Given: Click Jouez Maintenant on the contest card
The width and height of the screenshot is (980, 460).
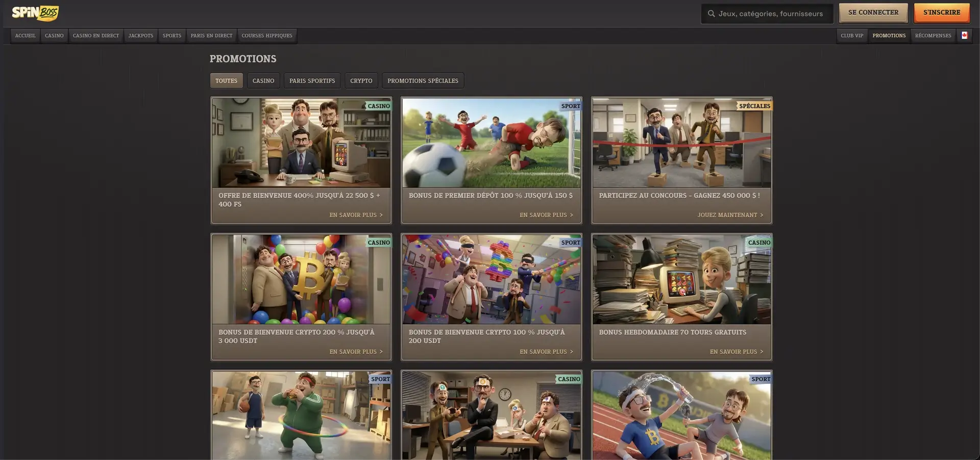Looking at the screenshot, I should (x=730, y=215).
